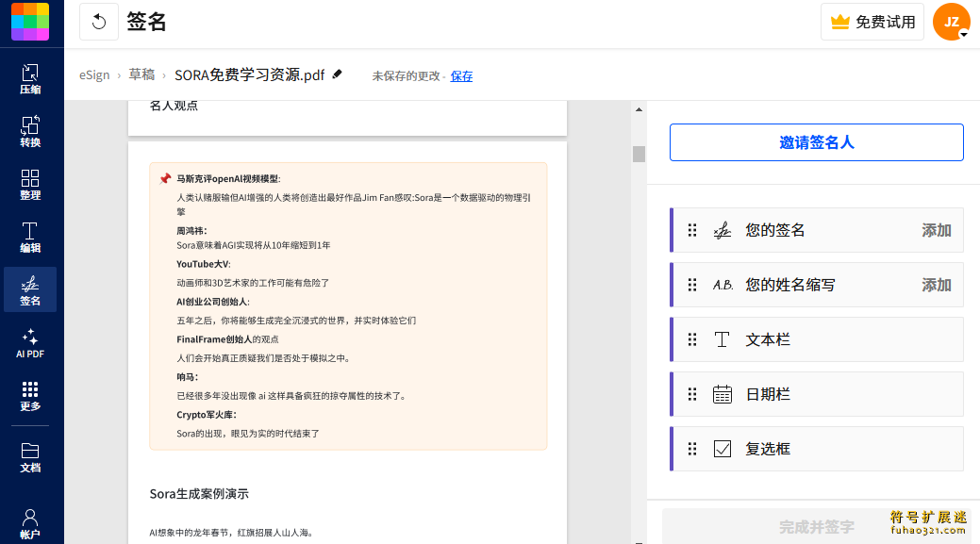Viewport: 980px width, 544px height.
Task: Go to eSign breadcrumb
Action: (x=94, y=74)
